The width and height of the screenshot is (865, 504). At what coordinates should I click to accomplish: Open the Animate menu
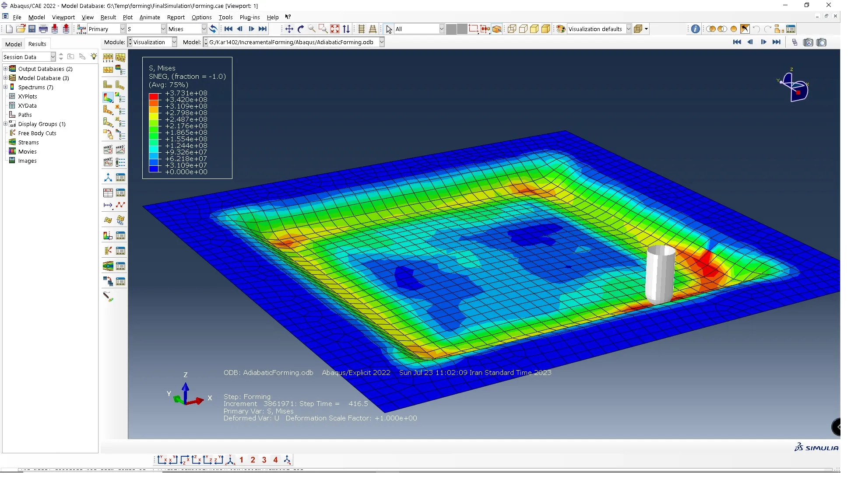[x=150, y=17]
